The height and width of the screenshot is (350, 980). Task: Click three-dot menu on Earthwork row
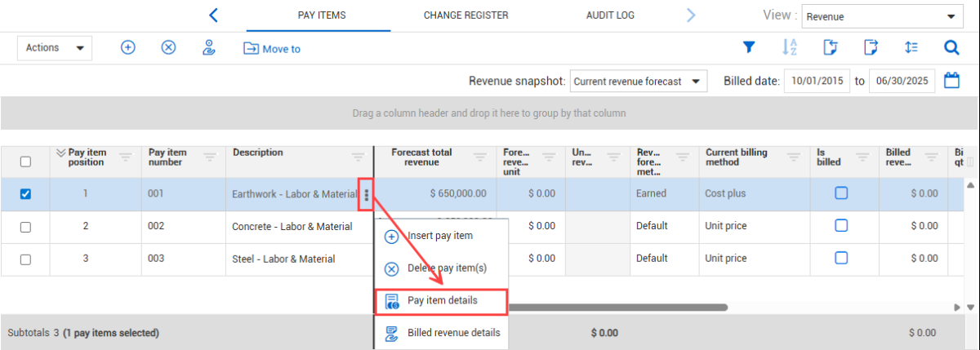pos(367,194)
